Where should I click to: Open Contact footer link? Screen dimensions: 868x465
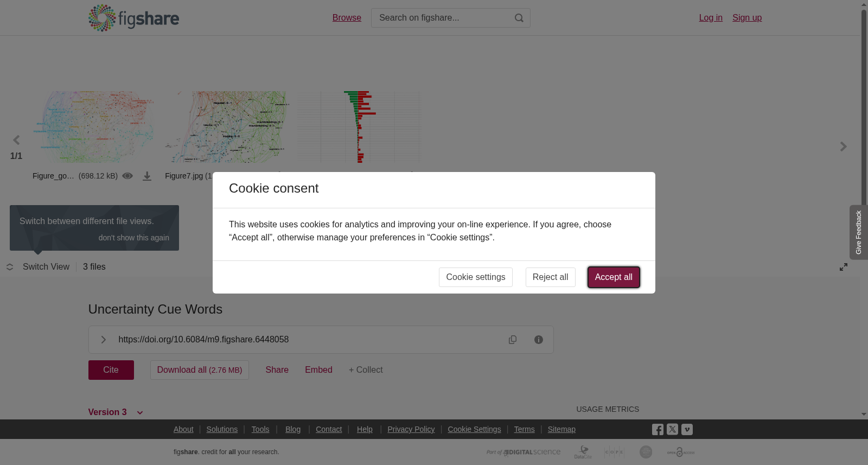329,429
